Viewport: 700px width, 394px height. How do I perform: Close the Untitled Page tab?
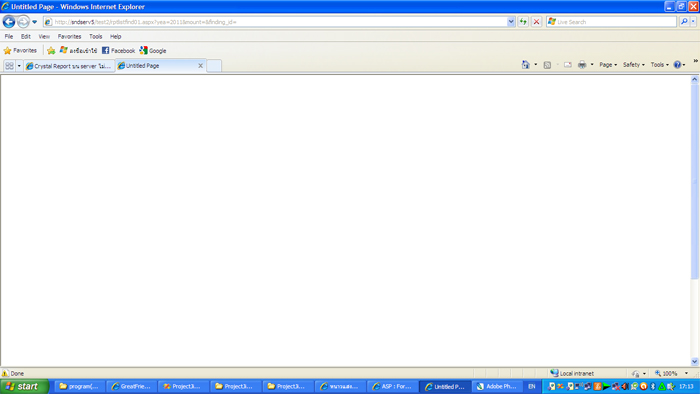(x=200, y=66)
